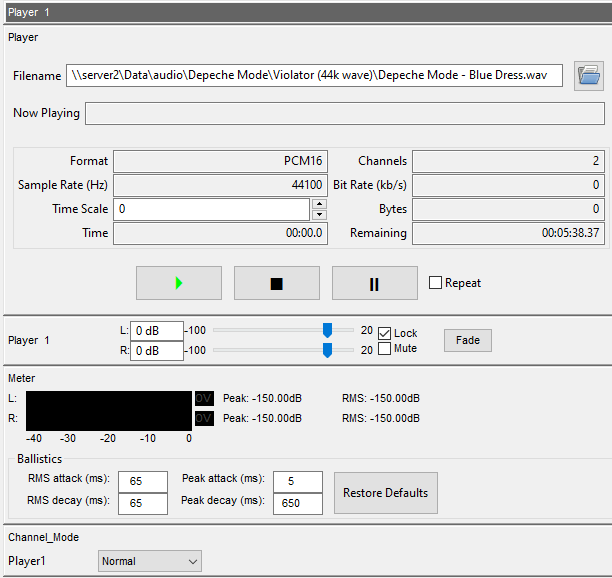Click the left channel OV indicator
Image resolution: width=612 pixels, height=578 pixels.
tap(203, 398)
